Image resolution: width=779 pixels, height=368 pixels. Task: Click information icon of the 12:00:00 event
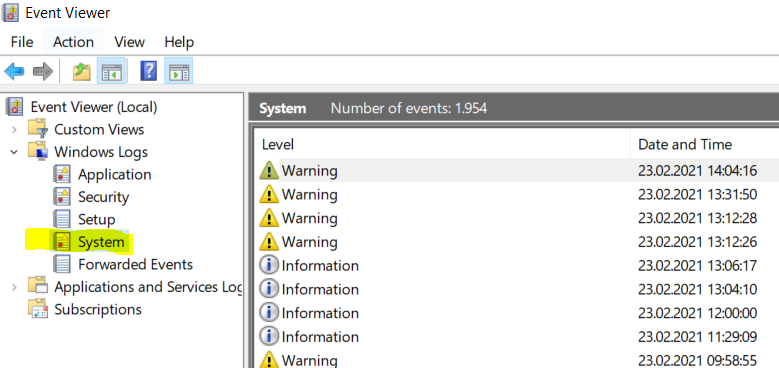pos(269,313)
